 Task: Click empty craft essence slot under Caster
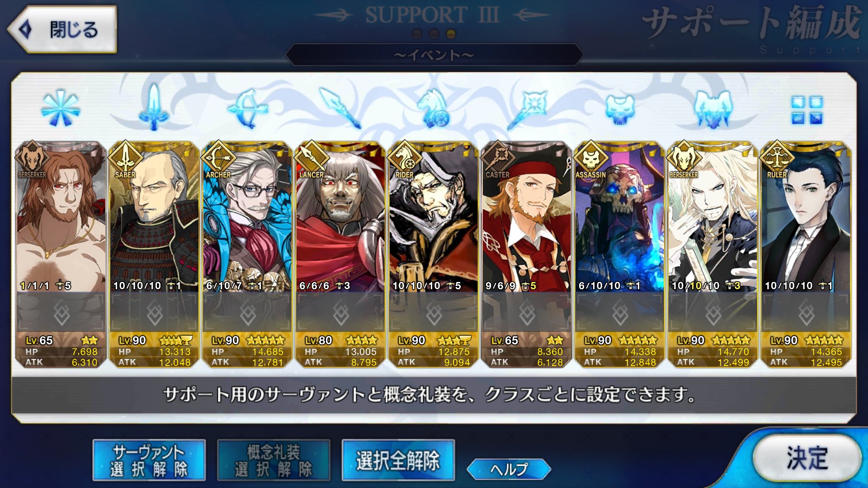[x=527, y=313]
